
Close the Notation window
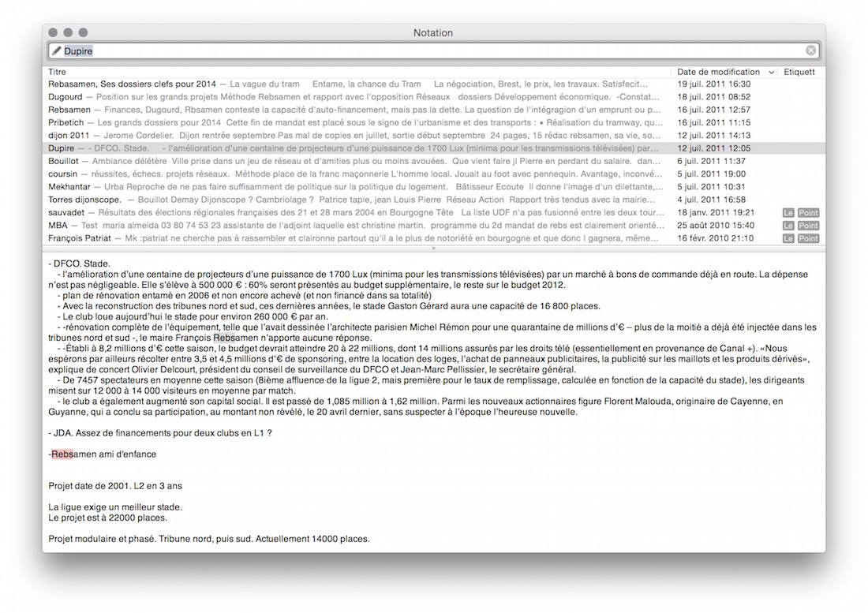[53, 32]
